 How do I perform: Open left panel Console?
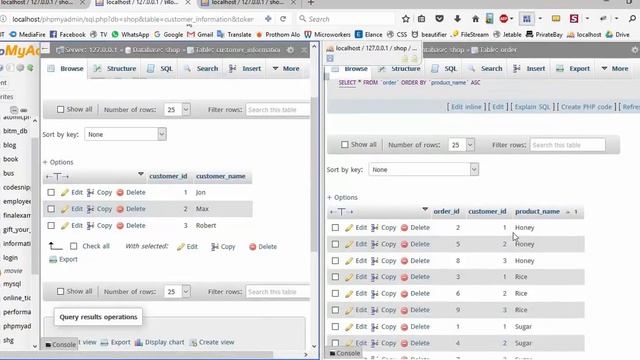coord(60,344)
